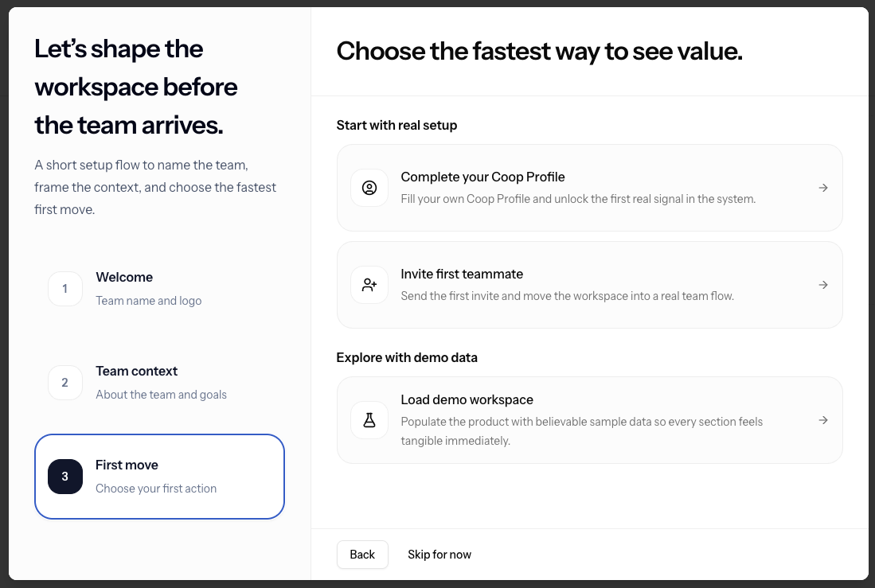Click the arrow on the Coop Profile card

(822, 188)
